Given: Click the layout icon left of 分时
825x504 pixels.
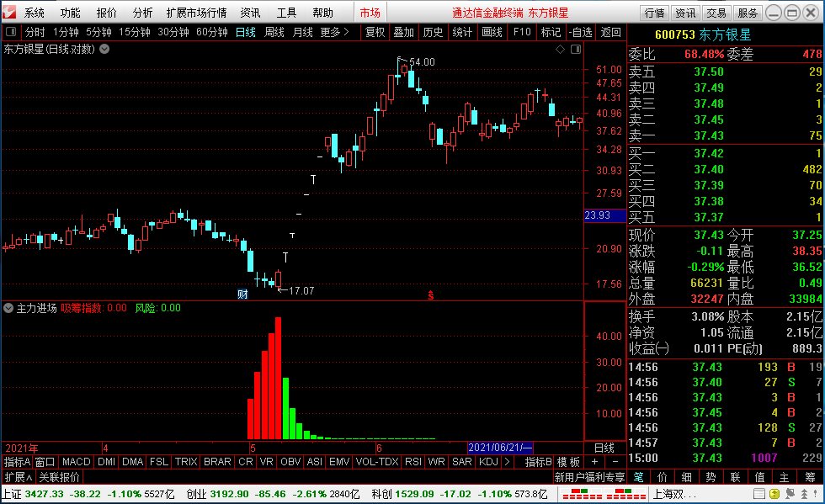Looking at the screenshot, I should coord(12,32).
